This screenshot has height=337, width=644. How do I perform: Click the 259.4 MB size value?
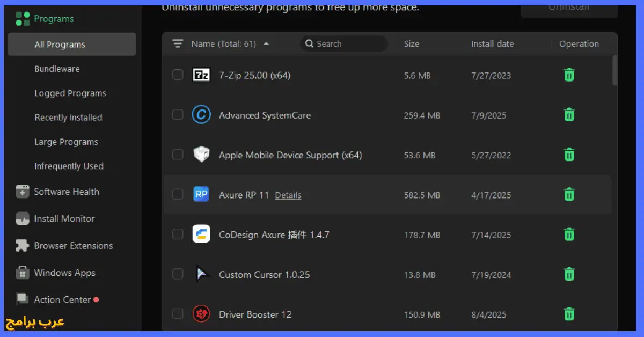pos(422,115)
